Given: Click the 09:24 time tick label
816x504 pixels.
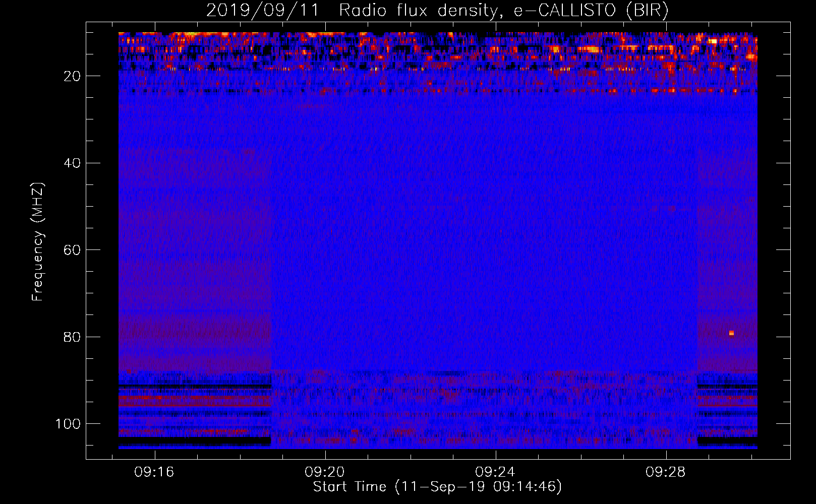Looking at the screenshot, I should tap(495, 472).
